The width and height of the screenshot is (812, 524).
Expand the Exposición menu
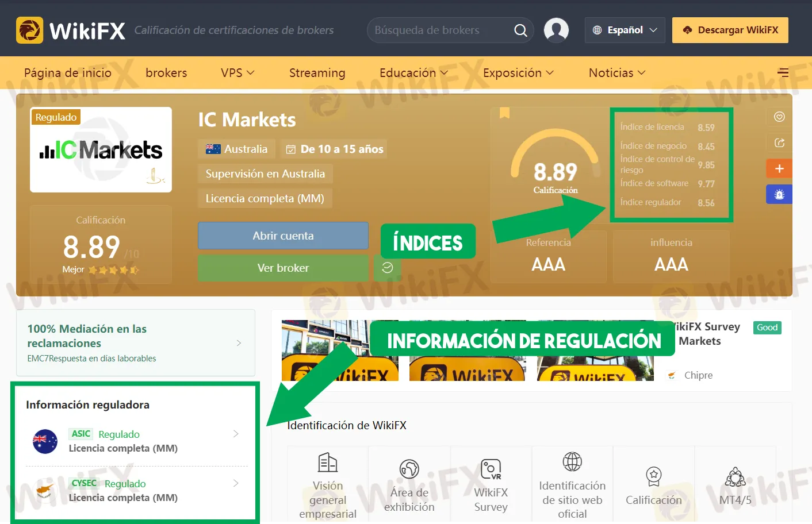tap(518, 73)
